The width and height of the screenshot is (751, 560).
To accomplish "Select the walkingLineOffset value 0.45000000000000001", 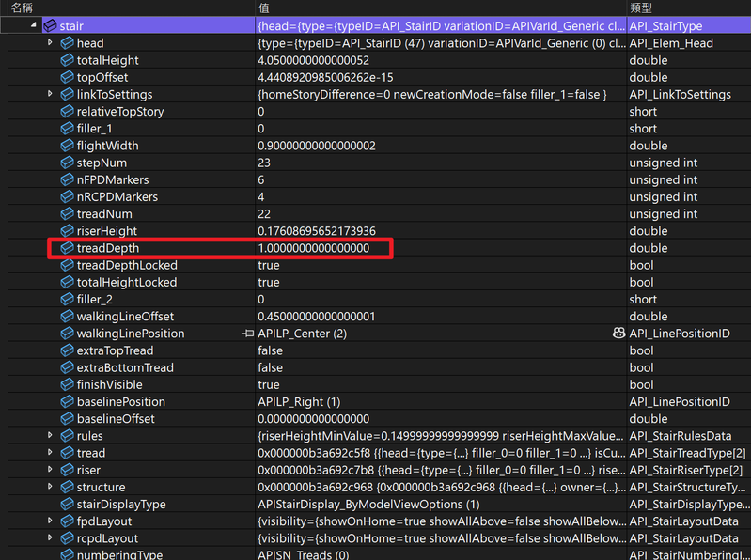I will coord(317,317).
